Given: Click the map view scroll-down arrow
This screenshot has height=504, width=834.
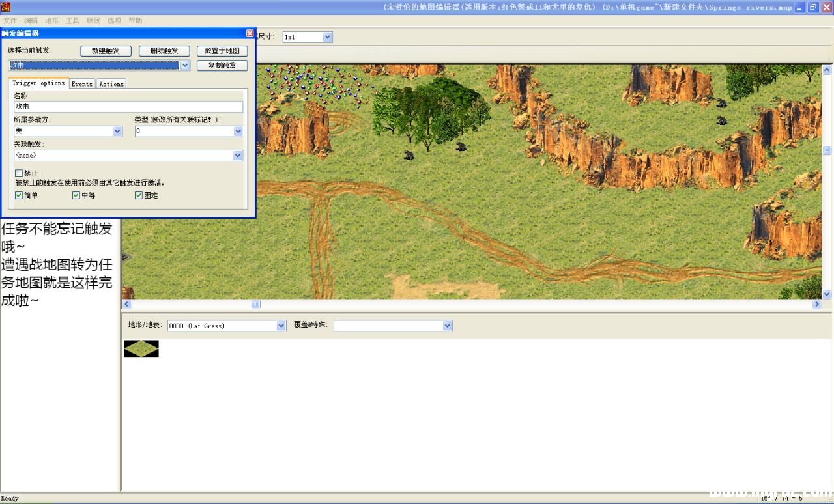Looking at the screenshot, I should tap(827, 294).
